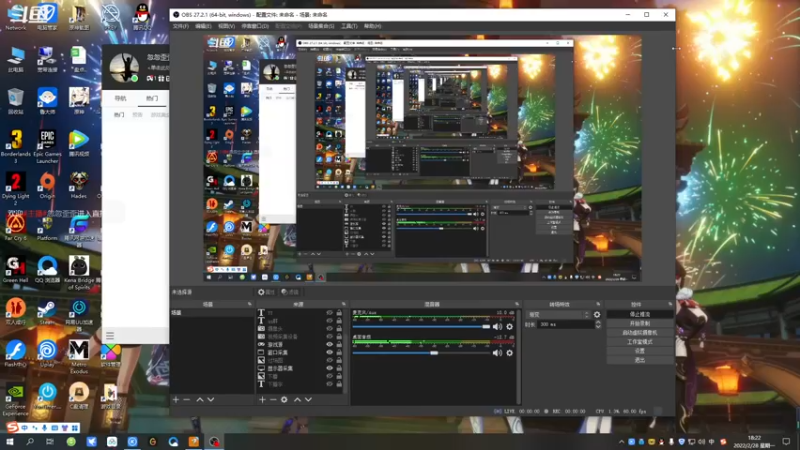Screen dimensions: 800x450
Task: Select Metro Exodus desktop icon
Action: click(x=79, y=357)
